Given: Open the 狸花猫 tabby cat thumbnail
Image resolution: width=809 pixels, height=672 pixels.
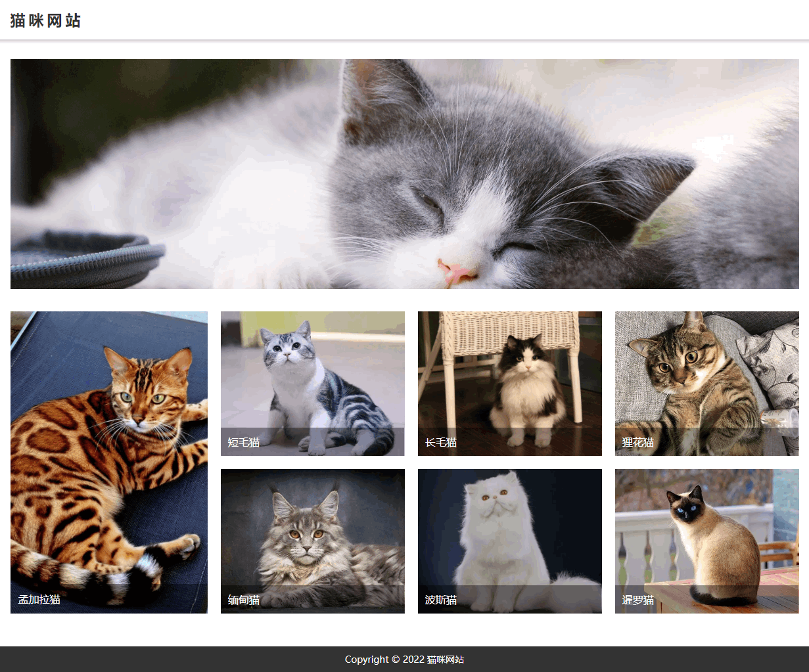Looking at the screenshot, I should (707, 384).
